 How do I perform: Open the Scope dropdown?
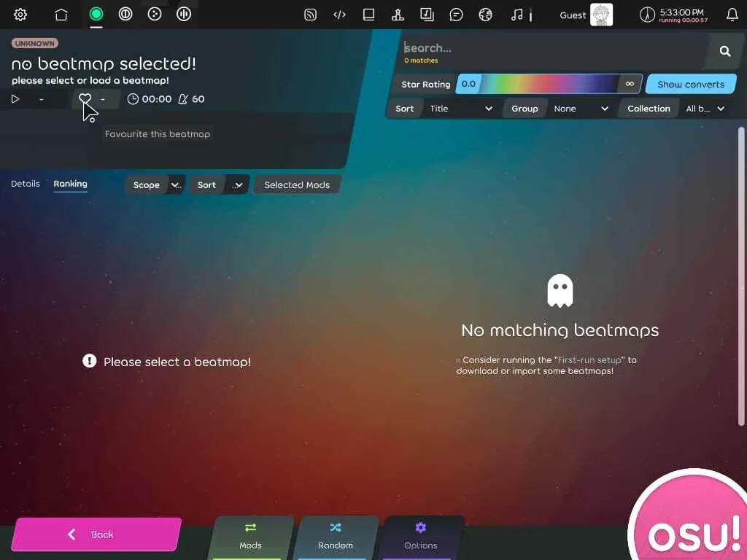155,184
